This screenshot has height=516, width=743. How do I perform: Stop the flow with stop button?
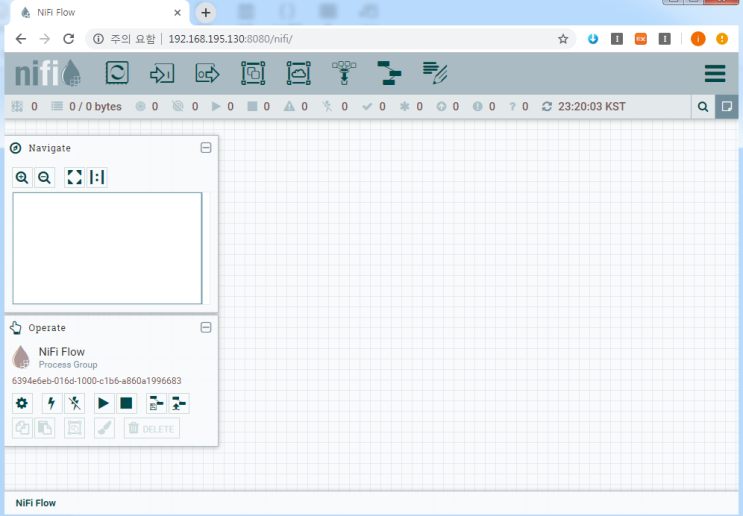click(x=127, y=403)
